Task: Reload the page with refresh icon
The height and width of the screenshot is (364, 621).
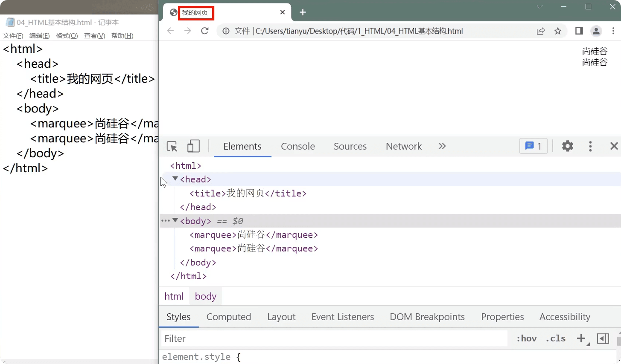Action: click(205, 31)
